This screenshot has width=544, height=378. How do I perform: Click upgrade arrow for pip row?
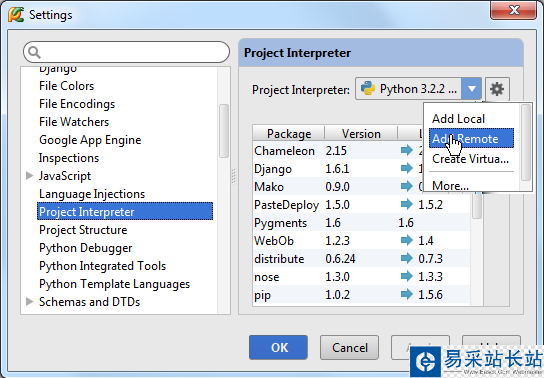(406, 294)
